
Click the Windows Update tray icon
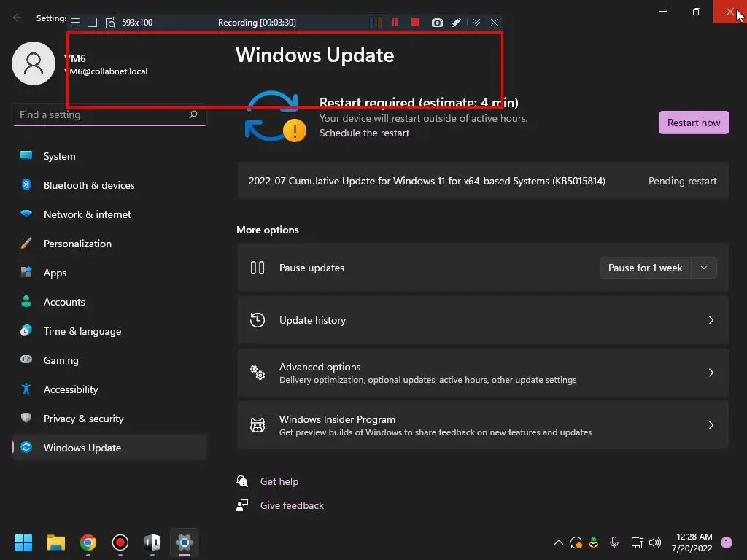(576, 542)
